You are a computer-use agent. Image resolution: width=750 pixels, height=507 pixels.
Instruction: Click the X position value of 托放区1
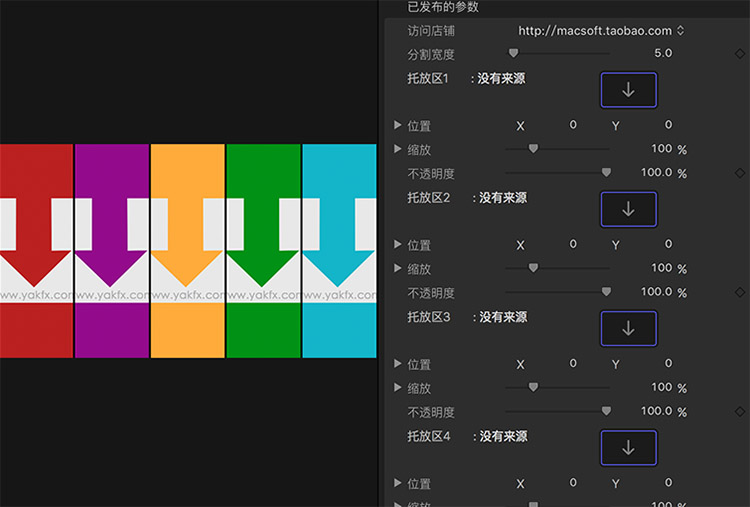[x=573, y=125]
